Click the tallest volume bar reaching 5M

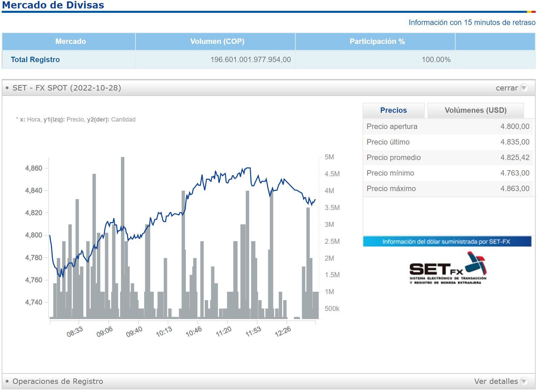123,236
